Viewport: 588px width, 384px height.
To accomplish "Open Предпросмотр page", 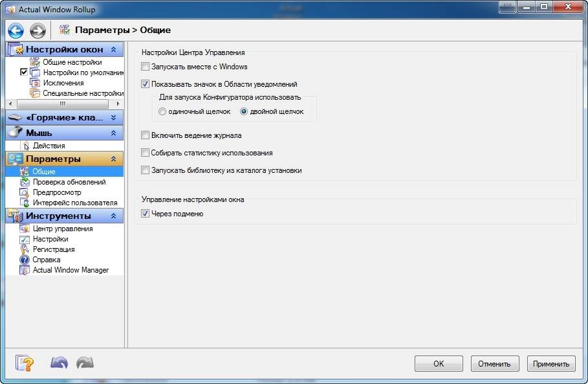I will (x=57, y=192).
